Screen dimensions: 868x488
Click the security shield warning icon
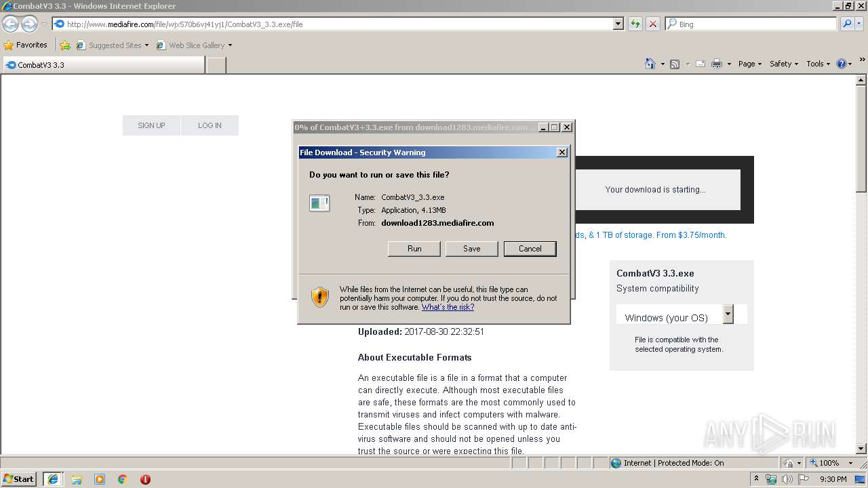point(320,297)
